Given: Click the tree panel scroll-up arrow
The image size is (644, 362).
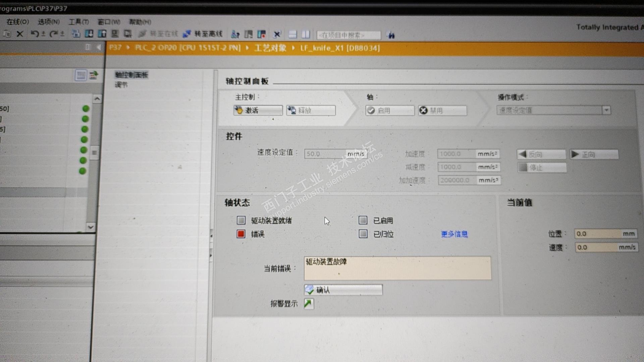Looking at the screenshot, I should point(97,99).
